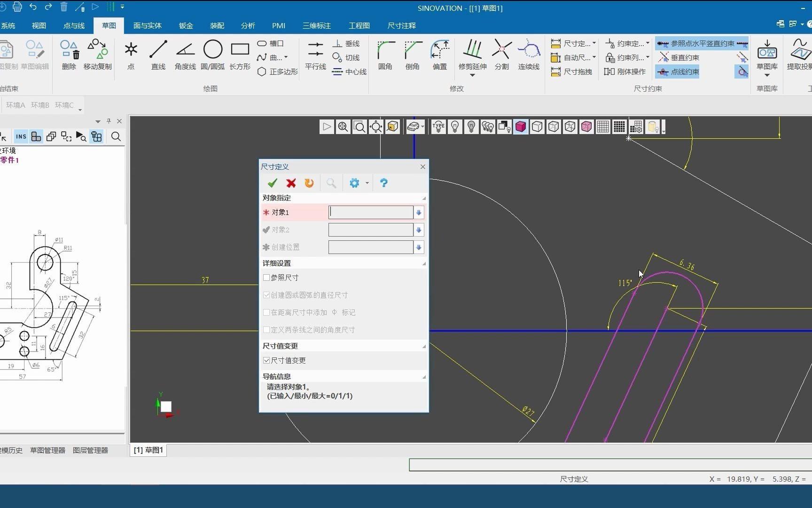Select the 角度线 angle line tool
Viewport: 812px width, 508px height.
click(x=185, y=55)
